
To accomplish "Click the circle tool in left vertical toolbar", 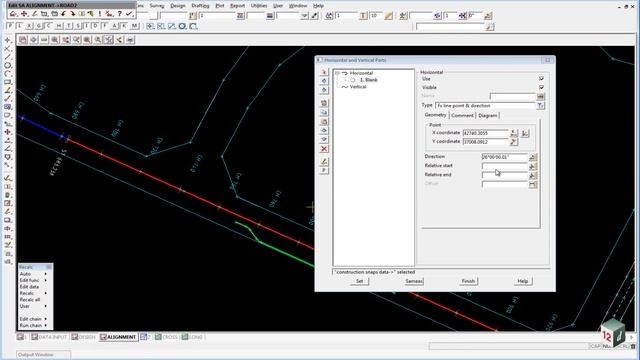I will click(x=8, y=65).
